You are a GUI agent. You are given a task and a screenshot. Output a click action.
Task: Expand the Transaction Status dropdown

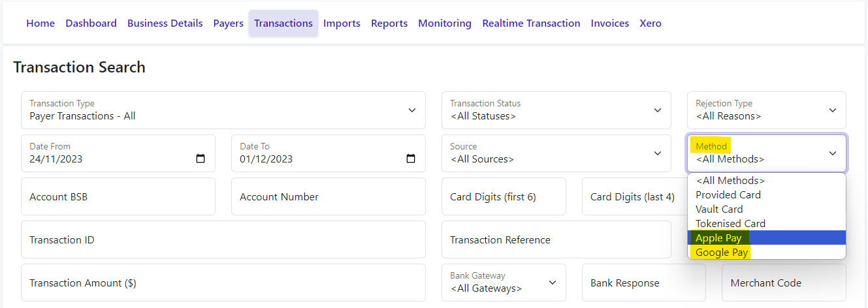click(x=556, y=110)
